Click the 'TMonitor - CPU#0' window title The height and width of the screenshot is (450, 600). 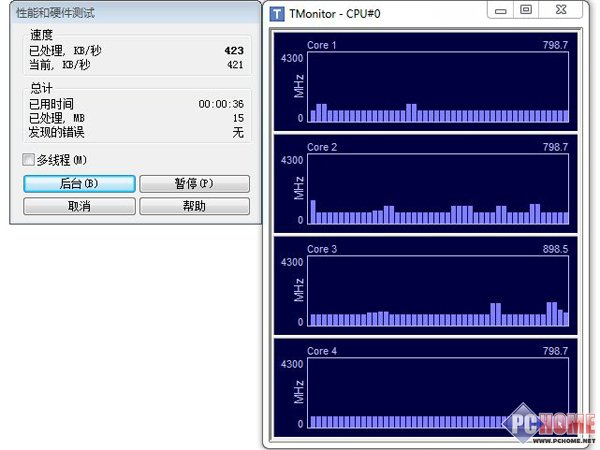pos(334,14)
